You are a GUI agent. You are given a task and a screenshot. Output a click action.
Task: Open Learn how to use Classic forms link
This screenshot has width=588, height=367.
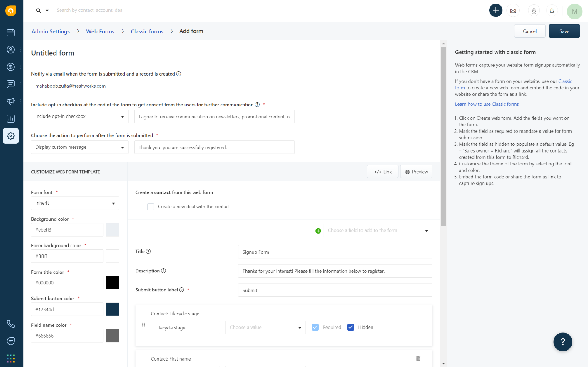pyautogui.click(x=487, y=104)
